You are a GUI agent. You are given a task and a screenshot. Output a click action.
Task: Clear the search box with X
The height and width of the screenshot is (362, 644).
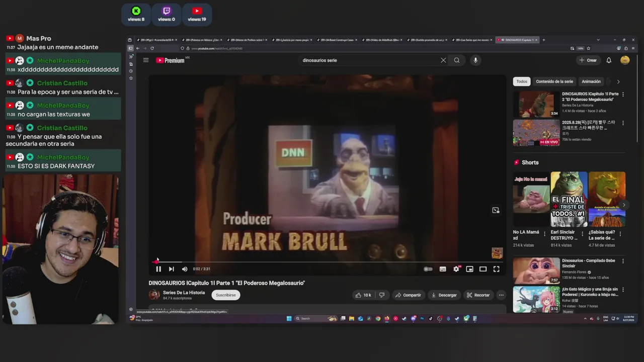[x=443, y=60]
